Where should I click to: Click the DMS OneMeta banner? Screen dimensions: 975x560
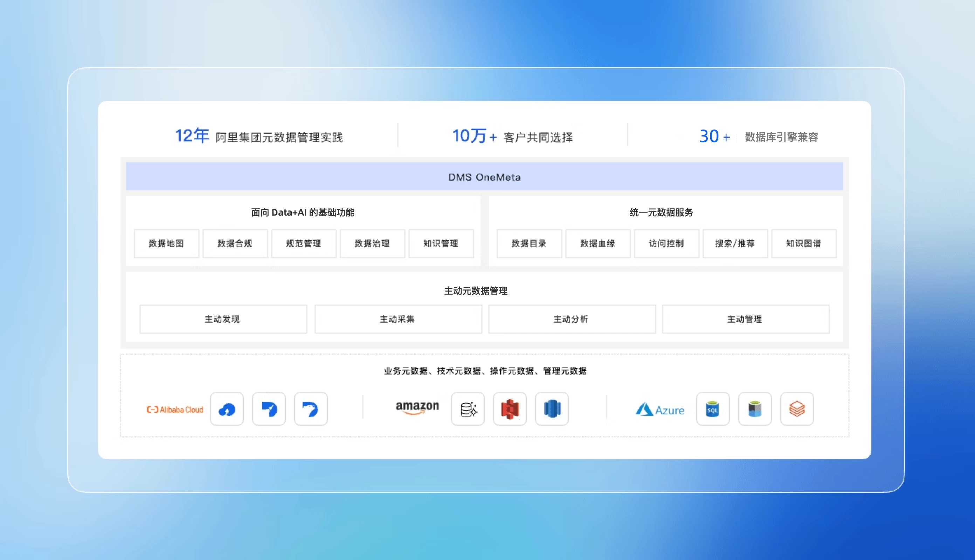(x=484, y=176)
